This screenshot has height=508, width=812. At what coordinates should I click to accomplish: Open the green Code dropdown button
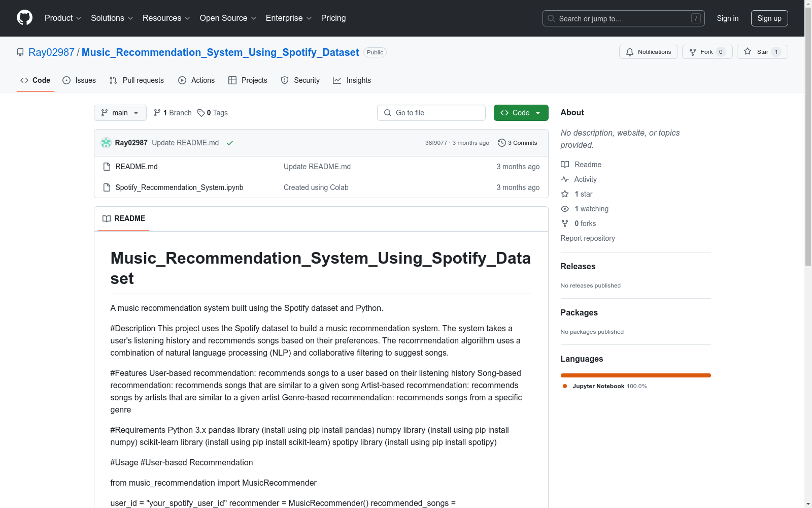tap(521, 113)
